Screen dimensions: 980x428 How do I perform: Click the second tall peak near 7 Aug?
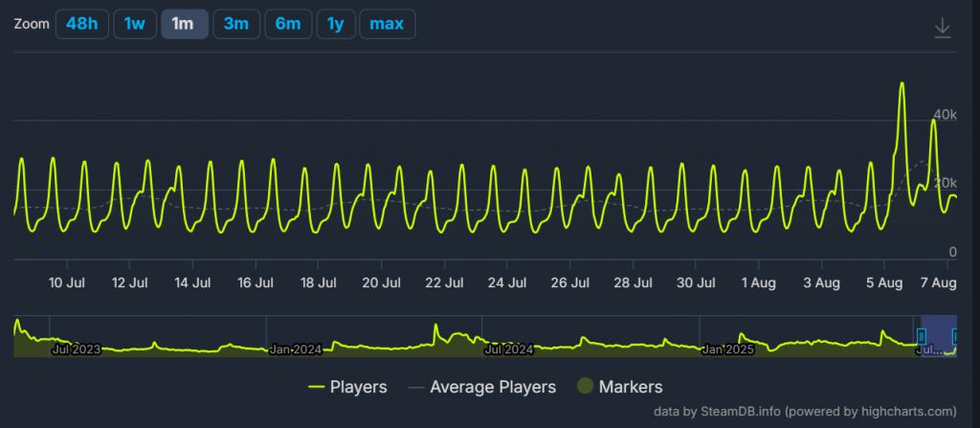(932, 121)
